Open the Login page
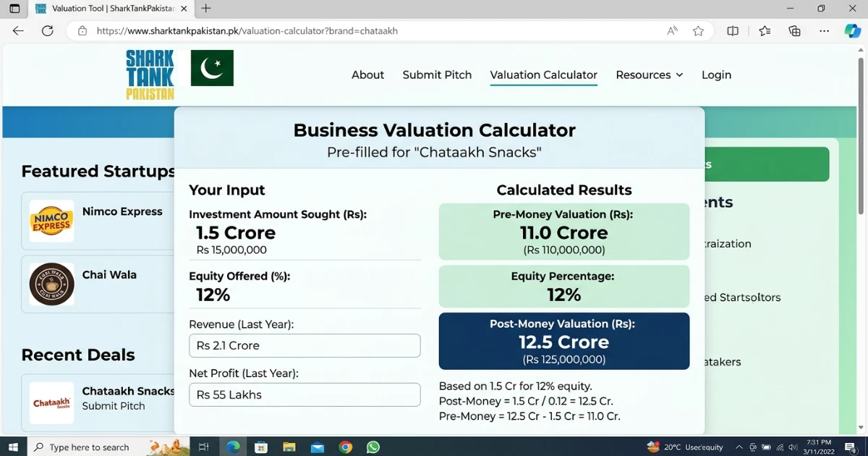868x456 pixels. coord(716,75)
